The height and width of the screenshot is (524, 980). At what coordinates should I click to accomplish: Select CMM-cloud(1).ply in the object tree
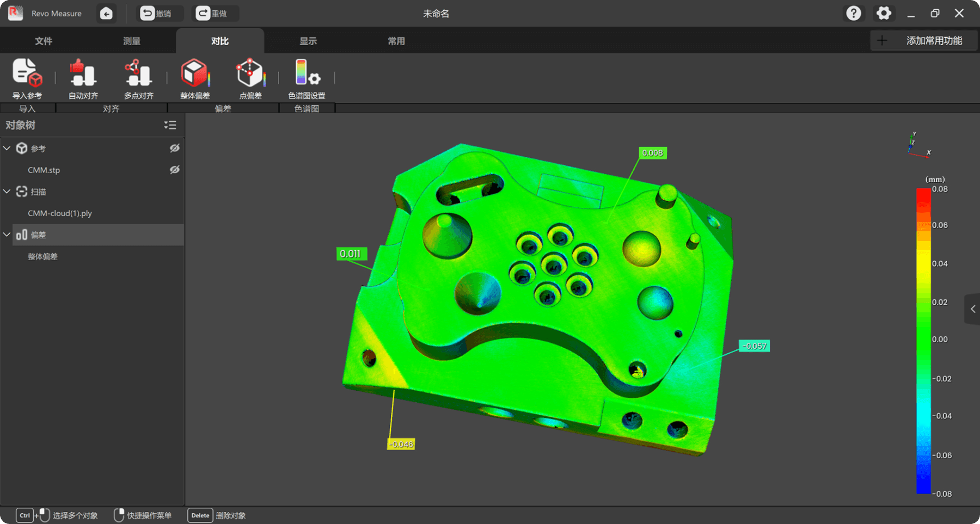pos(60,213)
